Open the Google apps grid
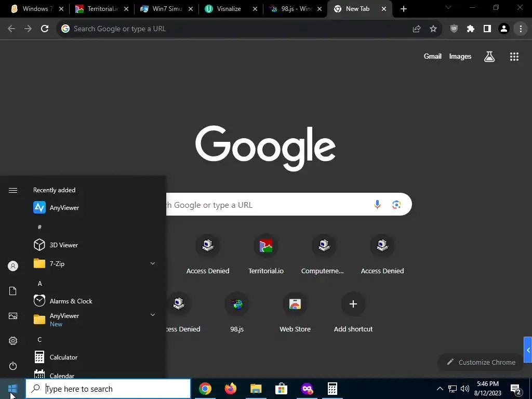The image size is (532, 399). [514, 57]
